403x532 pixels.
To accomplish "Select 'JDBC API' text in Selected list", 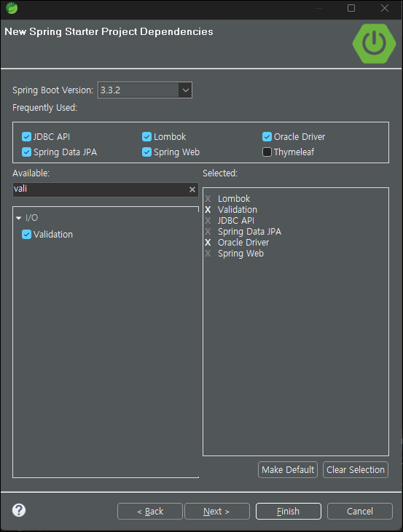I will [x=236, y=221].
